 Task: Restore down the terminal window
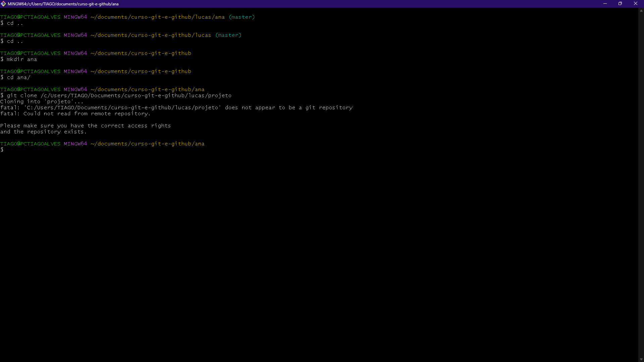(x=620, y=4)
